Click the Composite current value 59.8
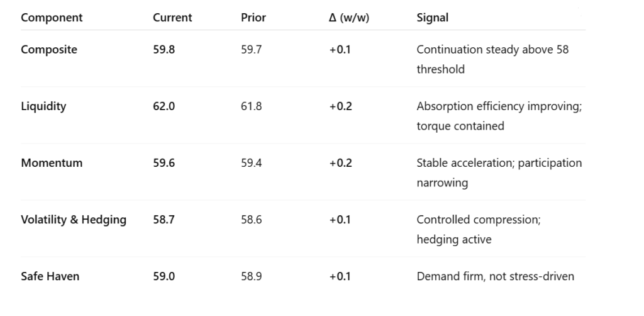644x316 pixels. click(164, 50)
